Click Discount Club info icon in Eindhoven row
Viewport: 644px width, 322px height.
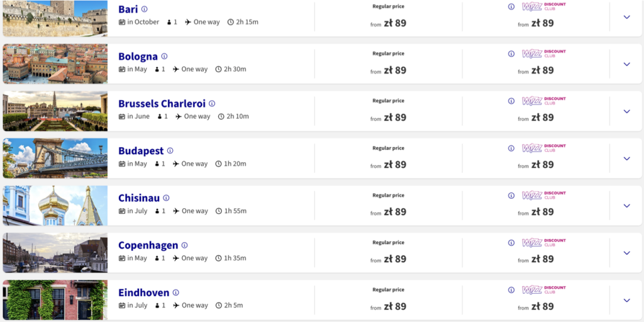[x=511, y=290]
